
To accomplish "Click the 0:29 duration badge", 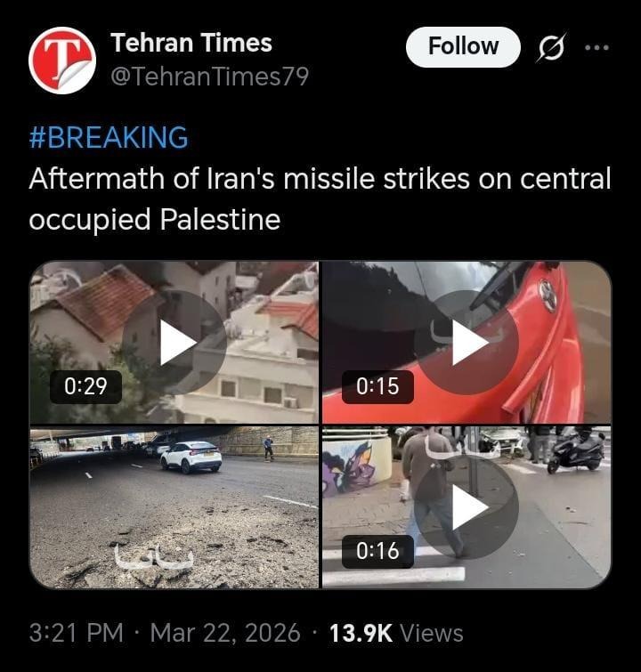I will (x=85, y=386).
